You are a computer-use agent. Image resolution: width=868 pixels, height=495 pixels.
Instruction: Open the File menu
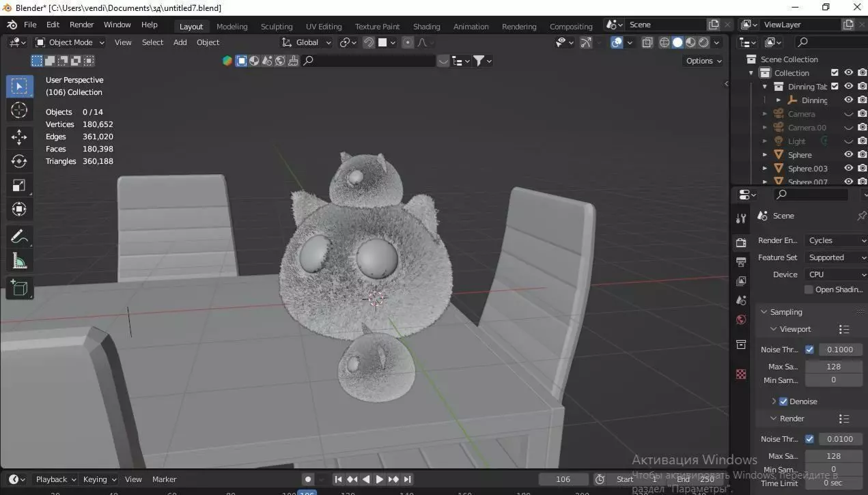coord(30,25)
